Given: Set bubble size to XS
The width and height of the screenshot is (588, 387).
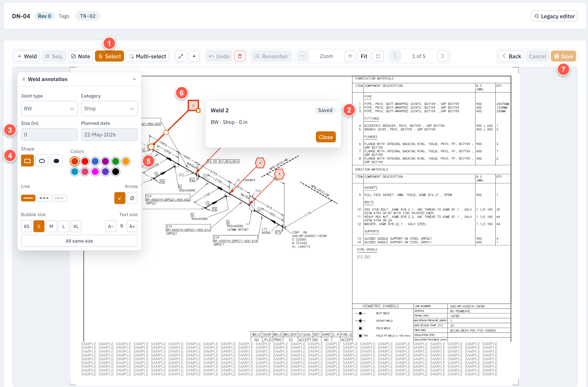Looking at the screenshot, I should [26, 226].
